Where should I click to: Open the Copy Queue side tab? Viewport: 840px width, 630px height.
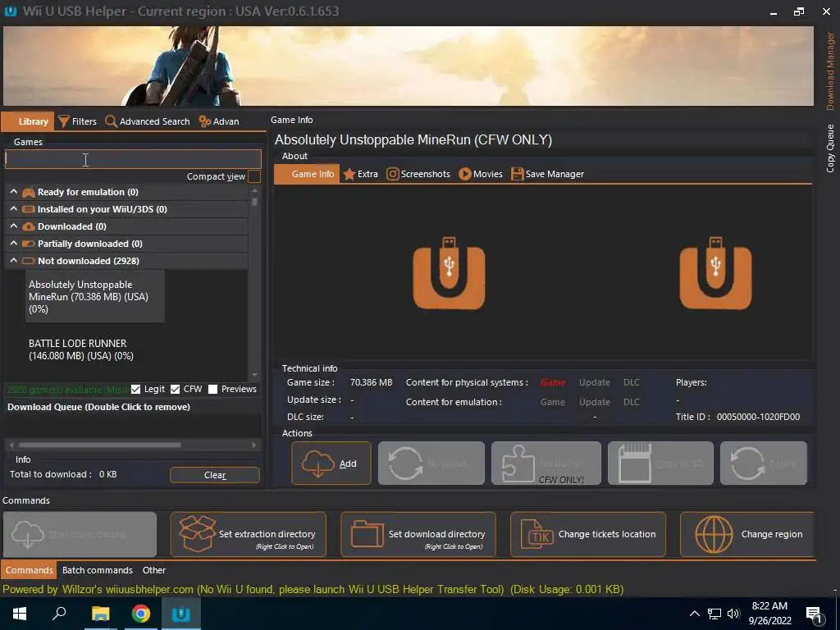tap(830, 148)
